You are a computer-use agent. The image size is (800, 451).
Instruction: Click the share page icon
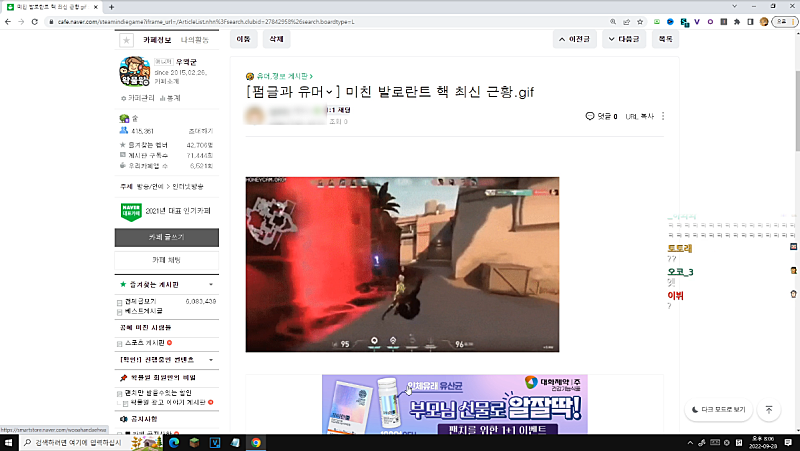click(627, 22)
